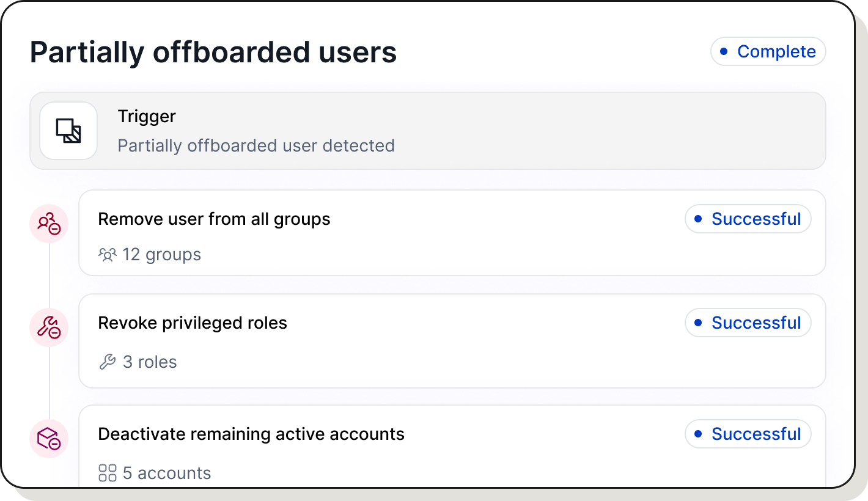Expand the Revoke privileged roles step
This screenshot has height=501, width=868.
click(451, 341)
